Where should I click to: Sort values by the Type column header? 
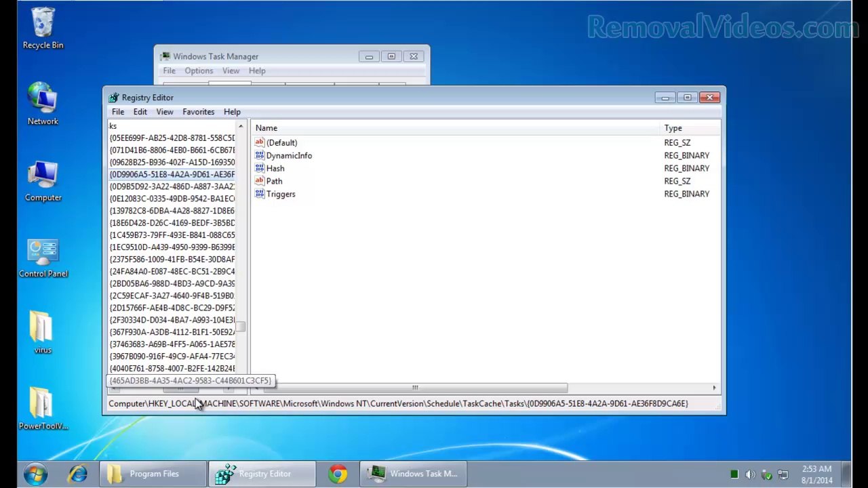click(x=690, y=128)
